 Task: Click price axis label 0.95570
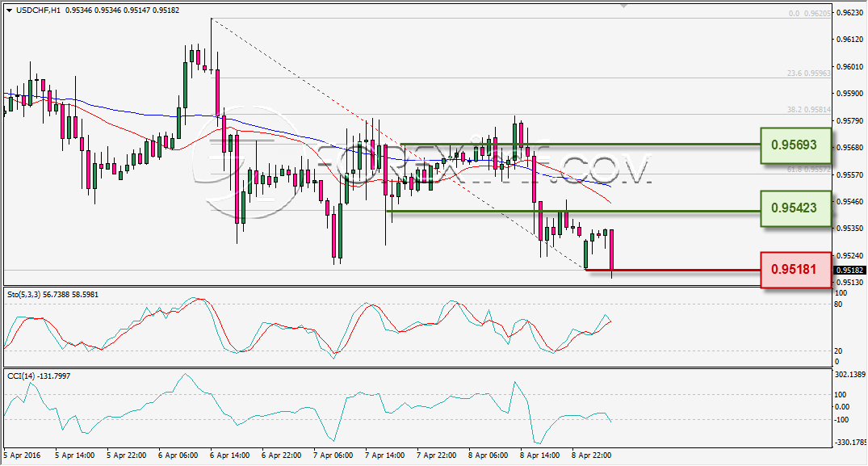tap(849, 174)
